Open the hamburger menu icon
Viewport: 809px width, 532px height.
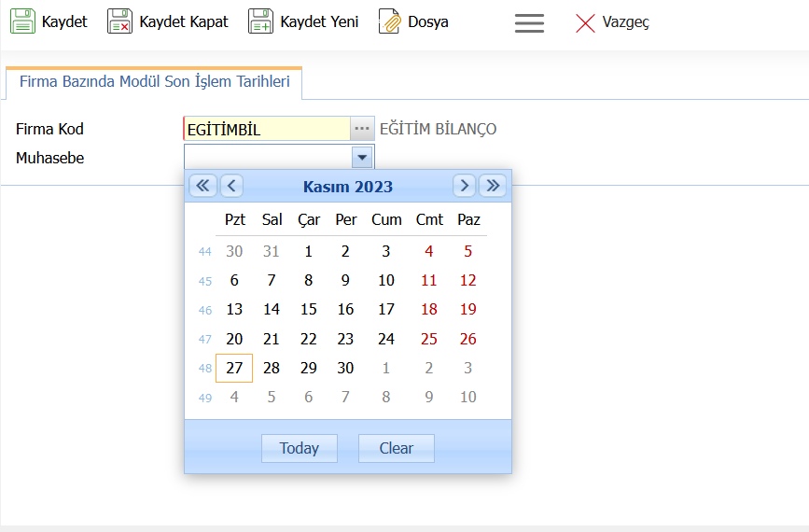[x=529, y=22]
